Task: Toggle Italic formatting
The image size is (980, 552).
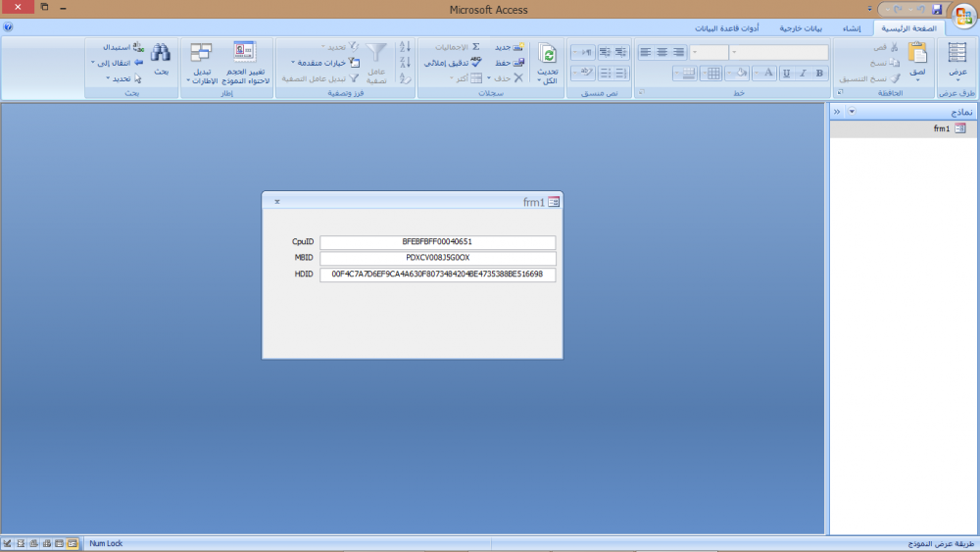Action: pyautogui.click(x=804, y=74)
